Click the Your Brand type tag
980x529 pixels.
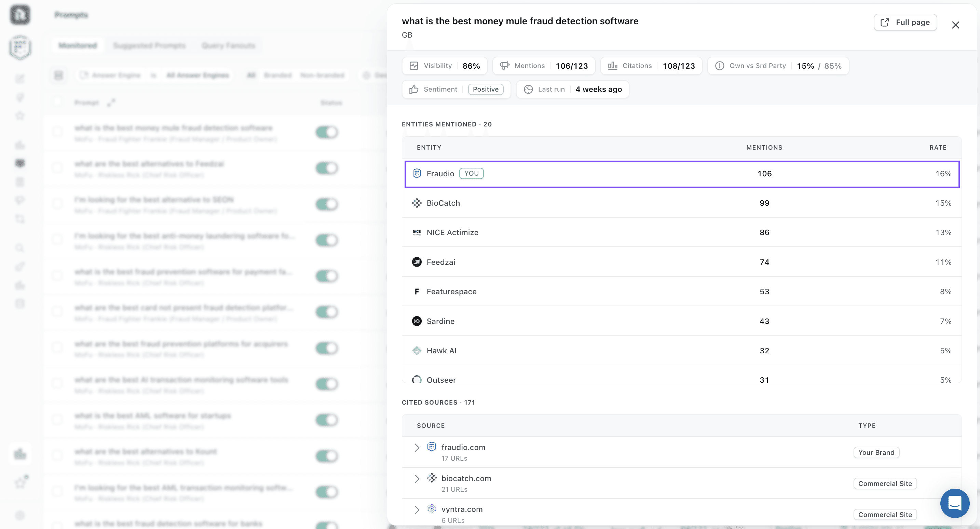coord(876,452)
